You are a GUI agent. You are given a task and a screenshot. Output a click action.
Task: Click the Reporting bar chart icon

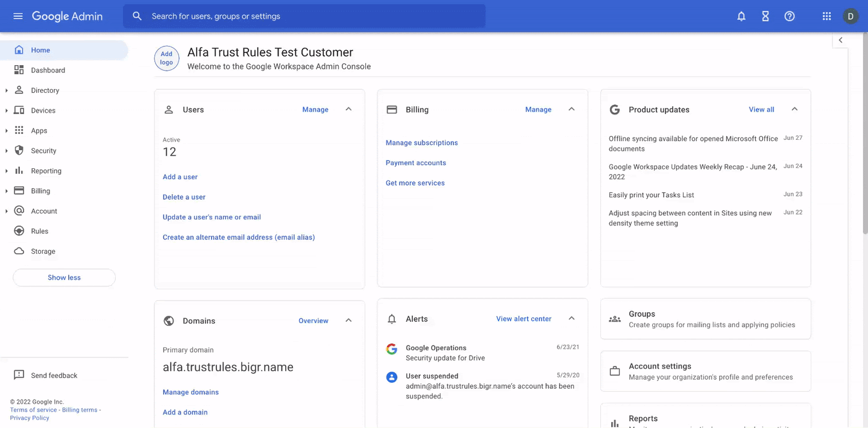(19, 171)
